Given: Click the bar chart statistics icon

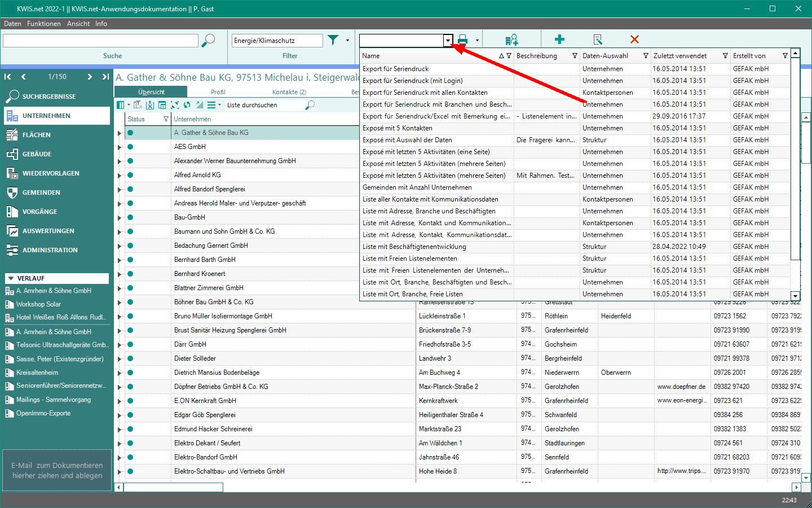Looking at the screenshot, I should [200, 105].
